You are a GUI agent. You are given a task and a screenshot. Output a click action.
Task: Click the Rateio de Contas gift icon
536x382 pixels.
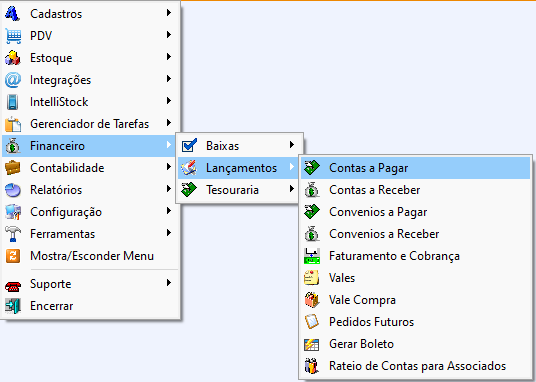click(312, 366)
